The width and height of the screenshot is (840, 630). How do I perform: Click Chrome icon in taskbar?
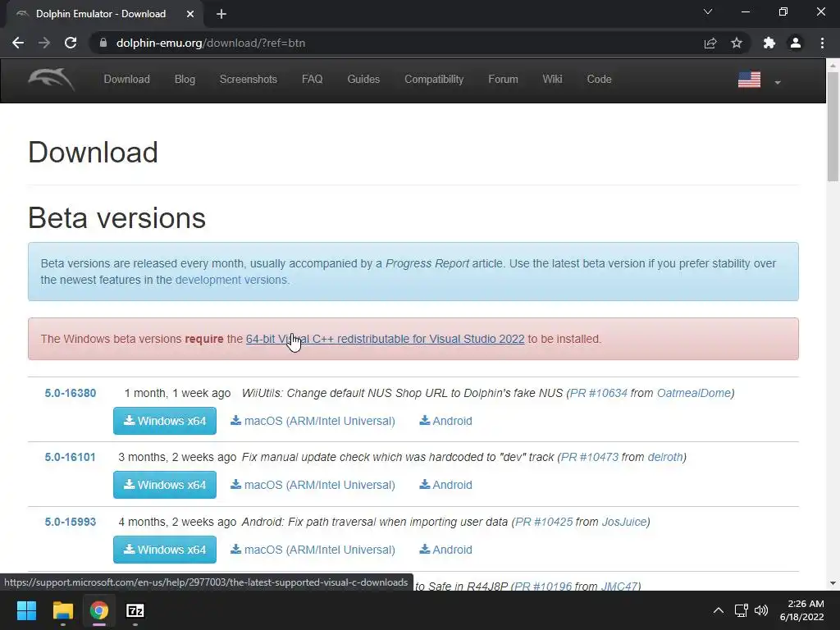99,610
